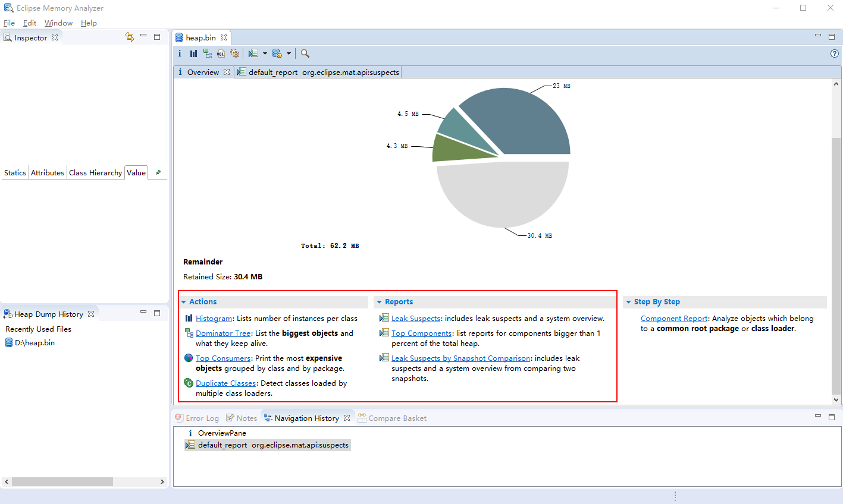843x504 pixels.
Task: Open the Component Report link
Action: pos(674,319)
